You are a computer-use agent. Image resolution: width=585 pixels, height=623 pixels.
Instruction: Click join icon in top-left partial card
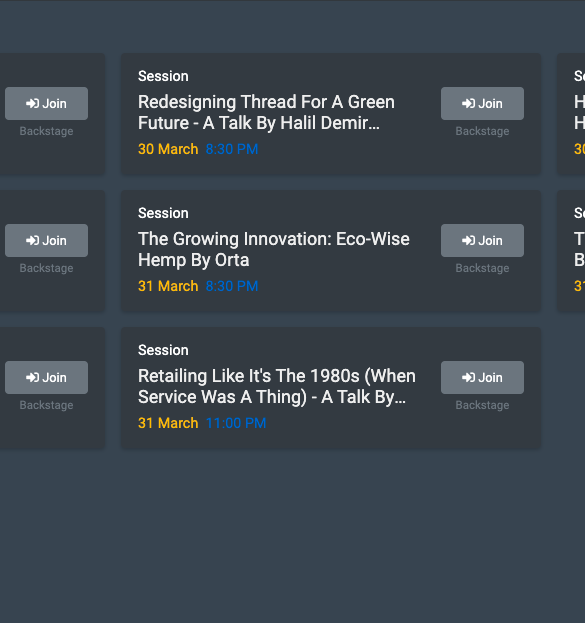tap(33, 103)
